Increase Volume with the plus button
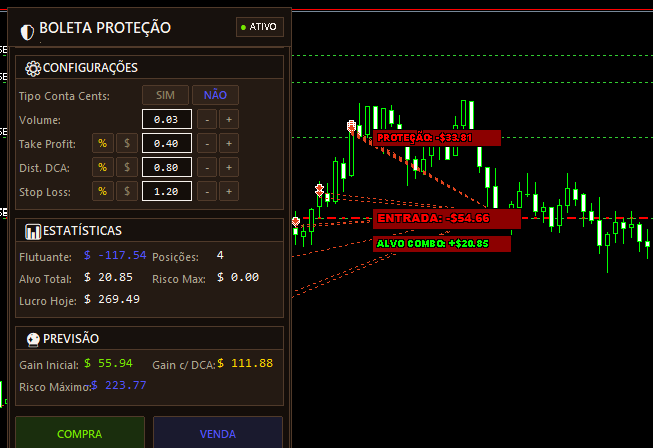The width and height of the screenshot is (653, 448). tap(229, 119)
